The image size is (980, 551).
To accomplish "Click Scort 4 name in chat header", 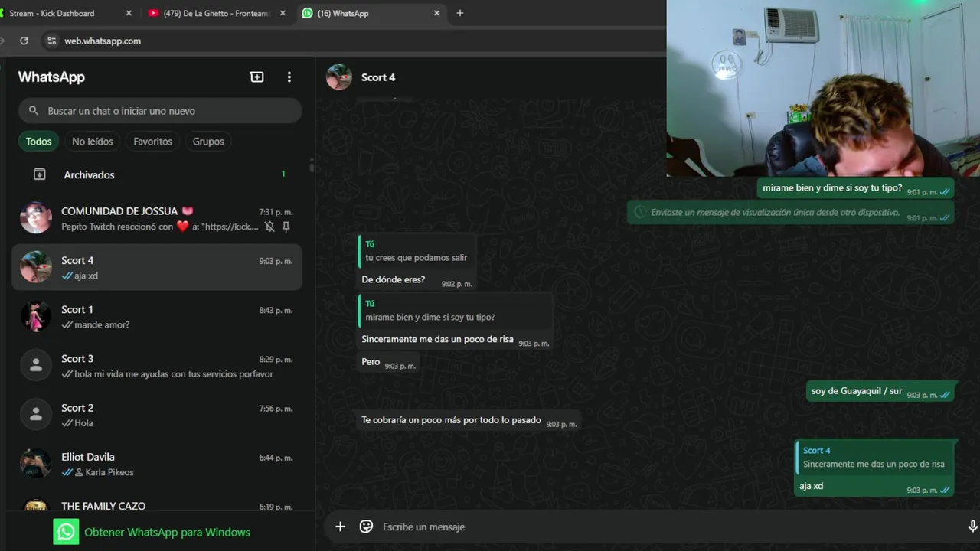I will [378, 77].
